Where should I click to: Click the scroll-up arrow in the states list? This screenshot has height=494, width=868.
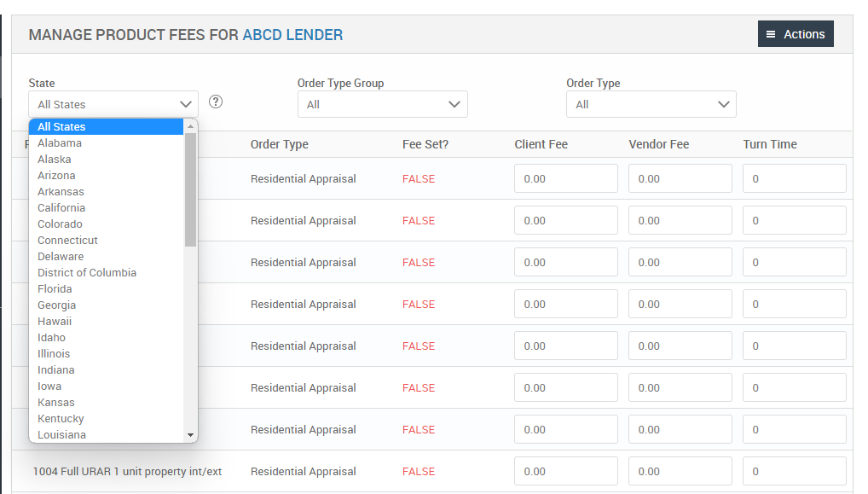click(x=191, y=125)
